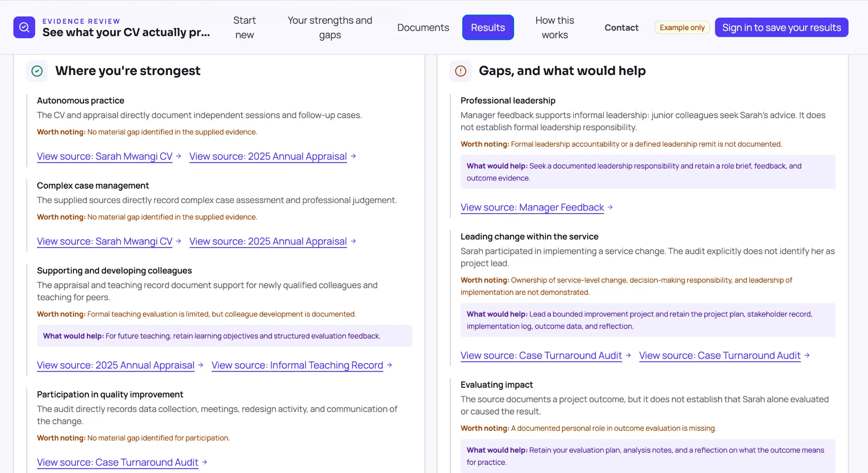The width and height of the screenshot is (868, 473).
Task: Click the Example only badge
Action: (682, 28)
